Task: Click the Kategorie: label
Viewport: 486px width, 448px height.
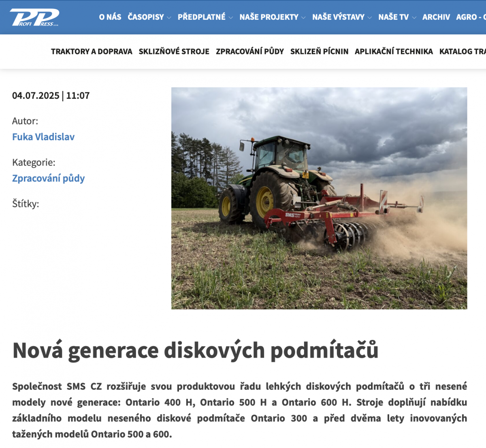Action: [34, 162]
